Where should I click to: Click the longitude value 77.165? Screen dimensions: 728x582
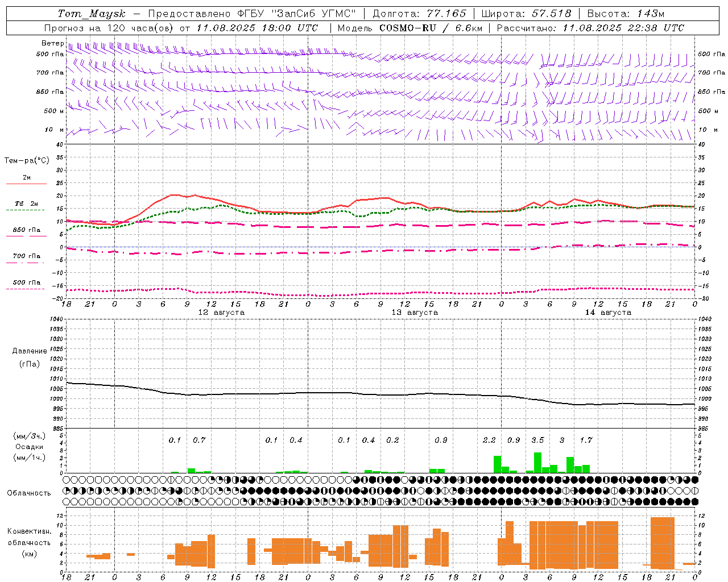(x=446, y=13)
